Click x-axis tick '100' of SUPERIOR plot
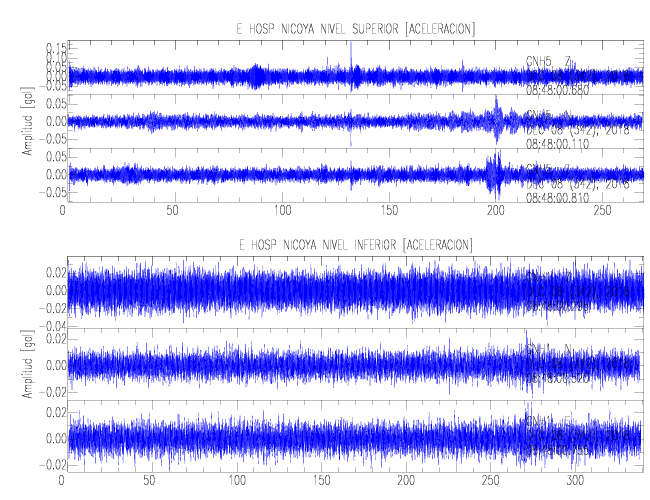The width and height of the screenshot is (650, 500). 282,211
